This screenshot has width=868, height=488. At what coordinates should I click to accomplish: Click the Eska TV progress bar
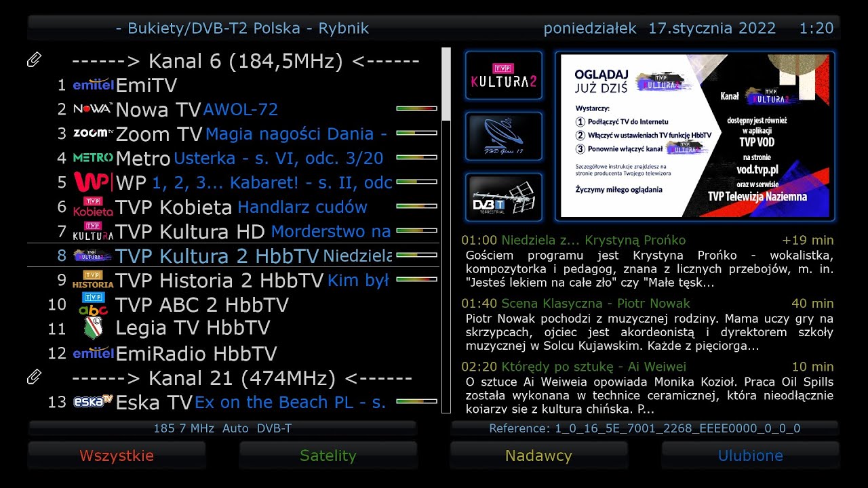(x=416, y=401)
